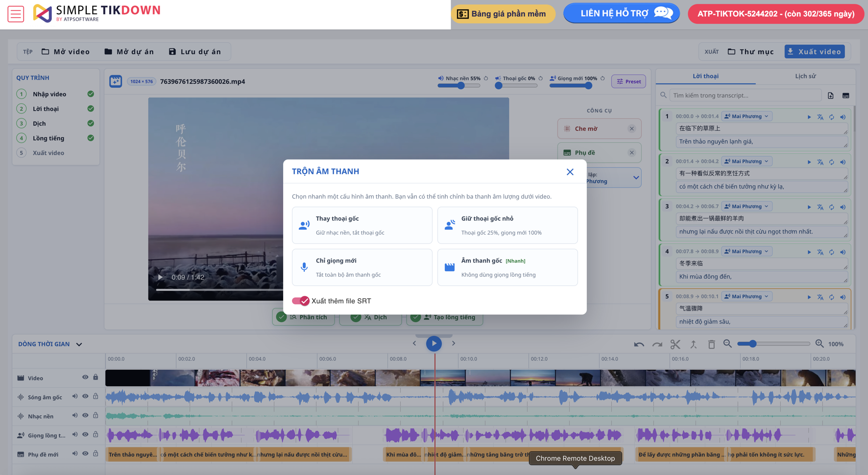The width and height of the screenshot is (868, 475).
Task: Lock Phụ đề mới track
Action: pos(96,453)
